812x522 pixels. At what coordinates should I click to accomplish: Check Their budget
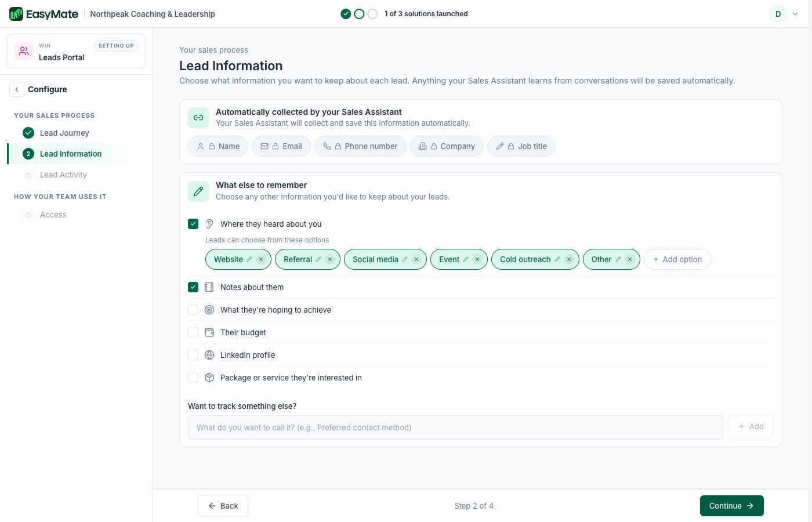tap(193, 332)
